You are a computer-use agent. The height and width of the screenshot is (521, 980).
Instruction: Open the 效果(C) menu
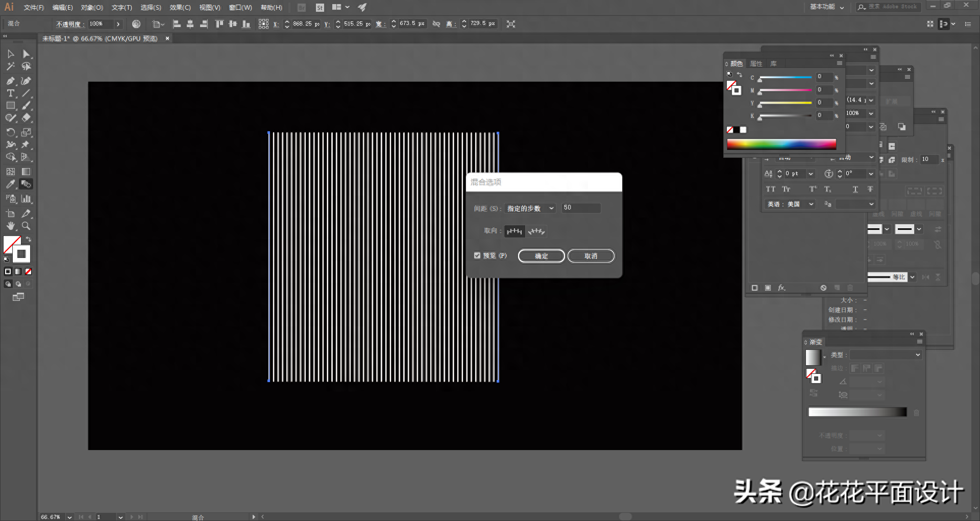[180, 8]
